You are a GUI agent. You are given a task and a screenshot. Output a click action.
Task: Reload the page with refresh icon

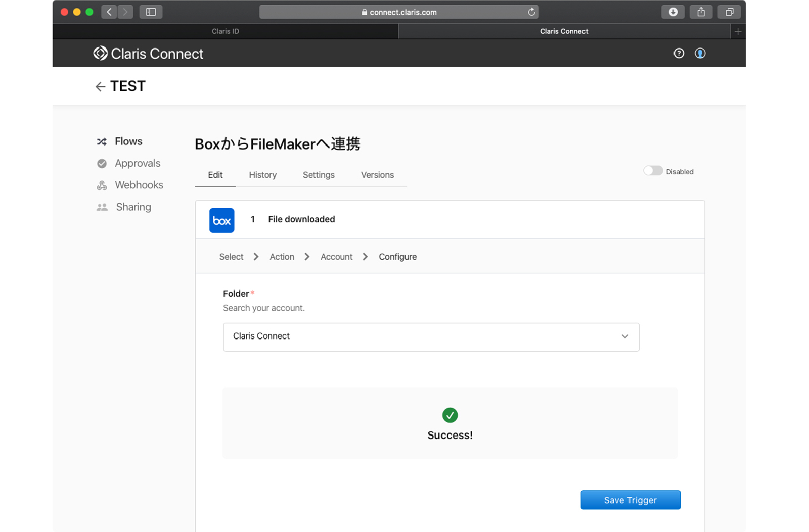(x=531, y=12)
